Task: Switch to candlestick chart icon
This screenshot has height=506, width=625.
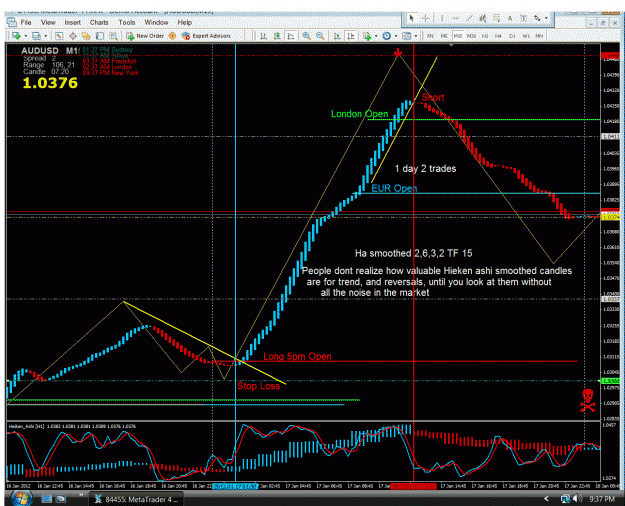Action: [x=277, y=36]
